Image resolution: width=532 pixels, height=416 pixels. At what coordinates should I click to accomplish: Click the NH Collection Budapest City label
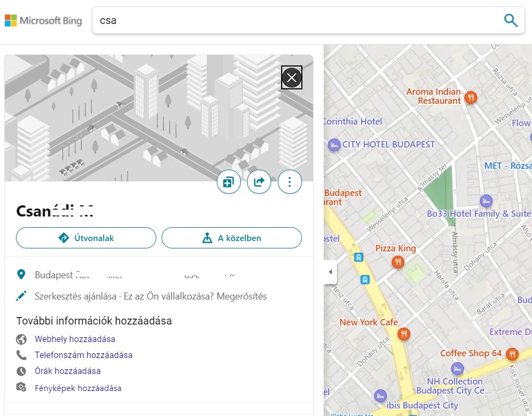pos(454,386)
